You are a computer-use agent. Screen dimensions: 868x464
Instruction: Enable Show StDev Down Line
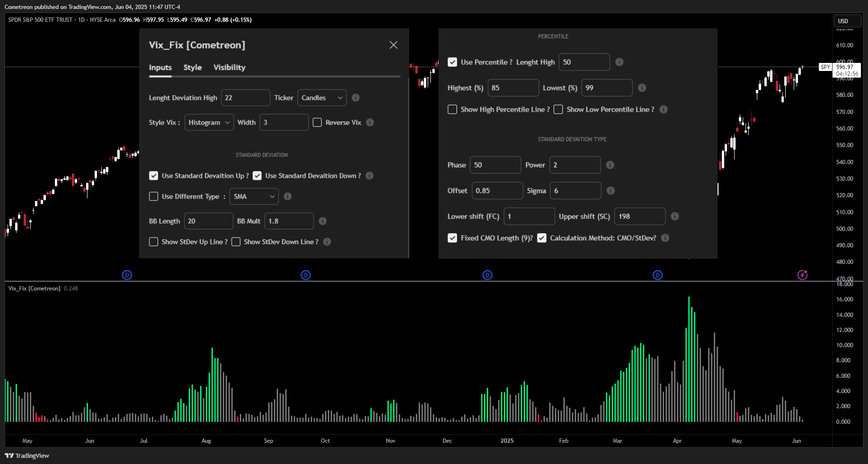(236, 242)
